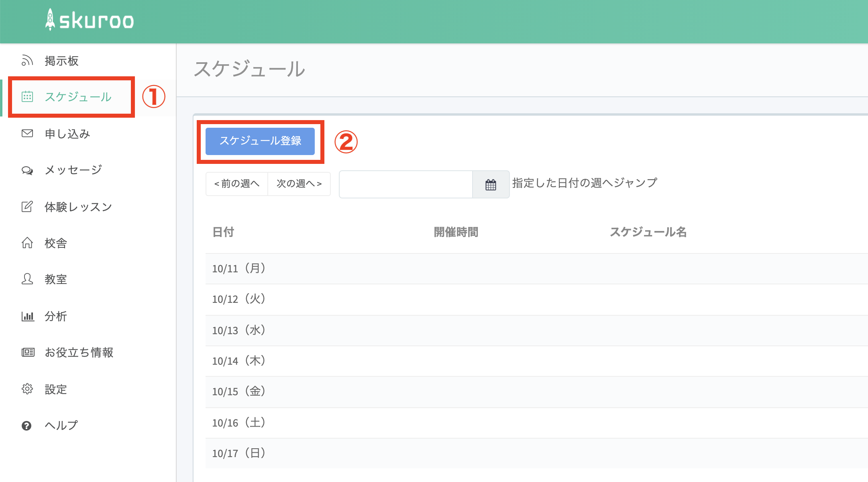
Task: Open the date picker calendar icon
Action: point(491,184)
